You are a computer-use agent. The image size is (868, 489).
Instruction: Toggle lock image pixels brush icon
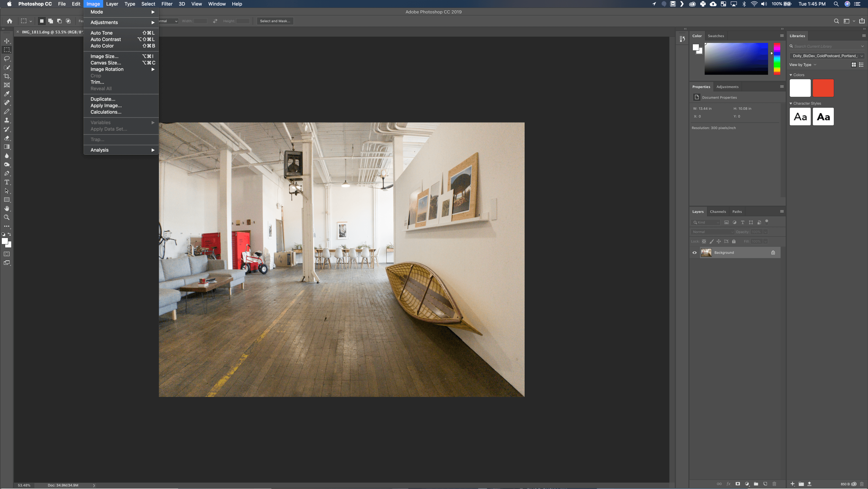point(711,242)
